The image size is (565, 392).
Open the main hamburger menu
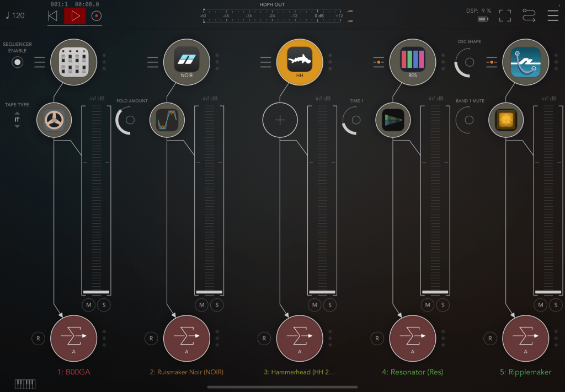[552, 15]
